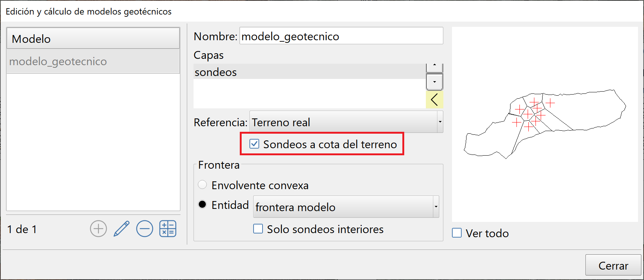Delete the model with the minus icon
This screenshot has width=644, height=280.
pyautogui.click(x=145, y=229)
